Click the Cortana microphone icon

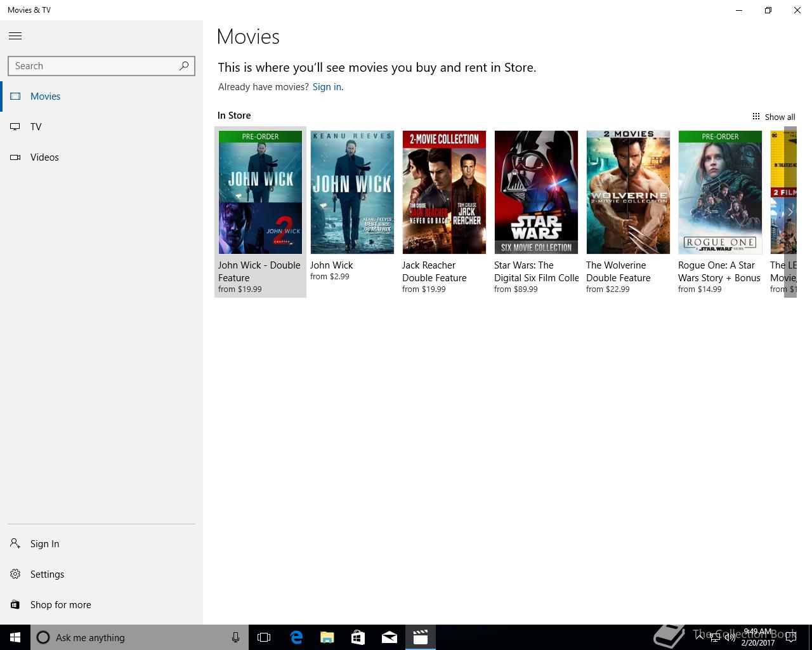(235, 637)
